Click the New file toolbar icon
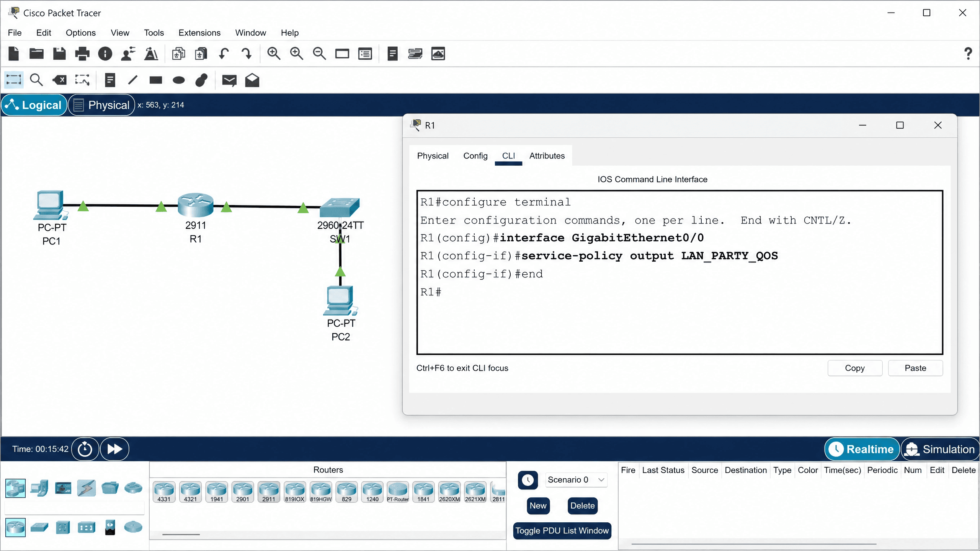This screenshot has width=980, height=551. tap(14, 54)
